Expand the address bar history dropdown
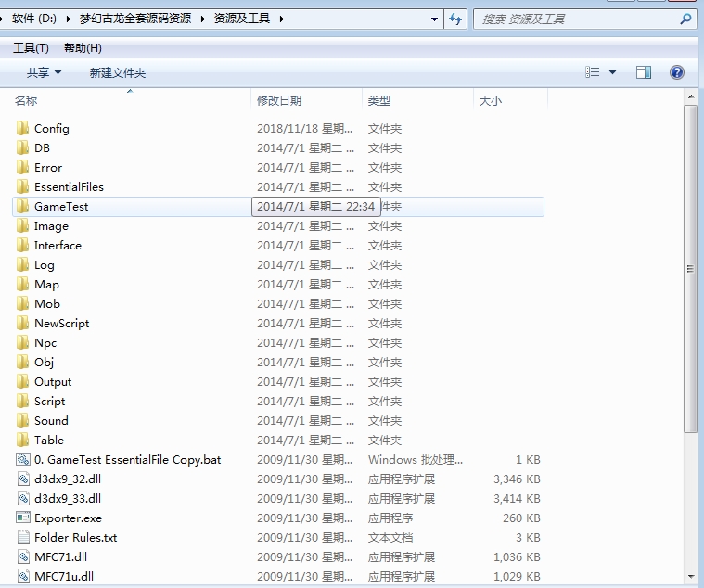Image resolution: width=704 pixels, height=588 pixels. (435, 19)
